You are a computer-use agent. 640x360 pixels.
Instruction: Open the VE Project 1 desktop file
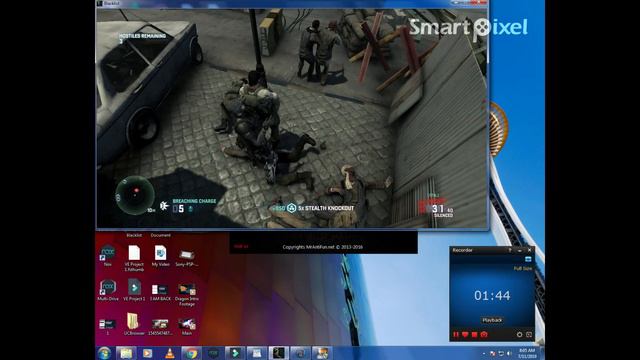pos(134,290)
